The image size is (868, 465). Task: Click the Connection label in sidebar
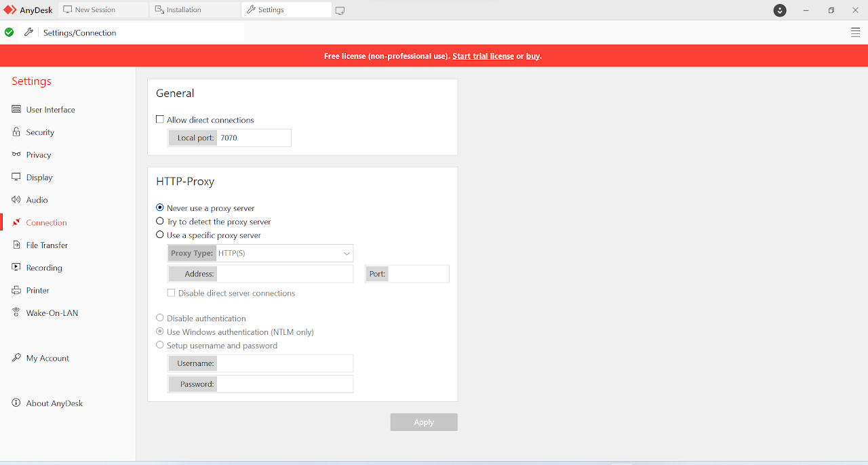coord(46,222)
